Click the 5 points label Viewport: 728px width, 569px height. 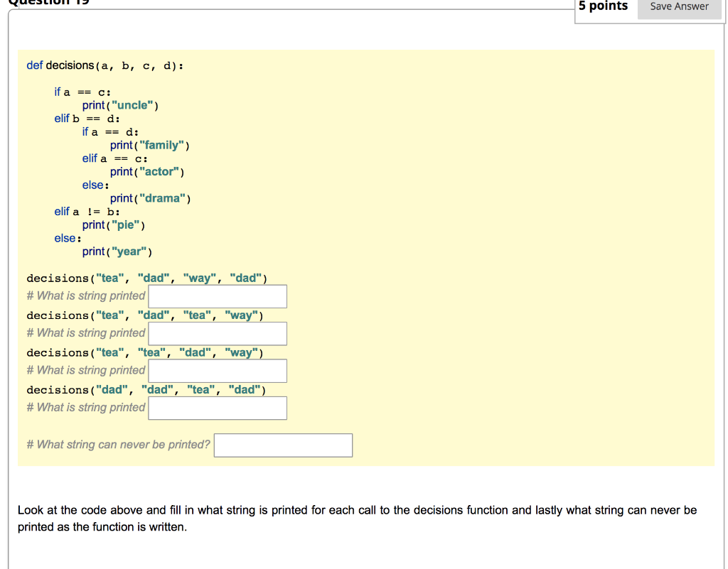[x=602, y=6]
